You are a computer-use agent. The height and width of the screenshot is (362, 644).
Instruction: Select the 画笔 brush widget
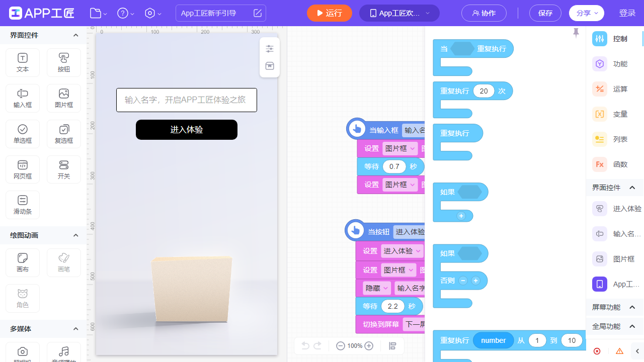[64, 263]
